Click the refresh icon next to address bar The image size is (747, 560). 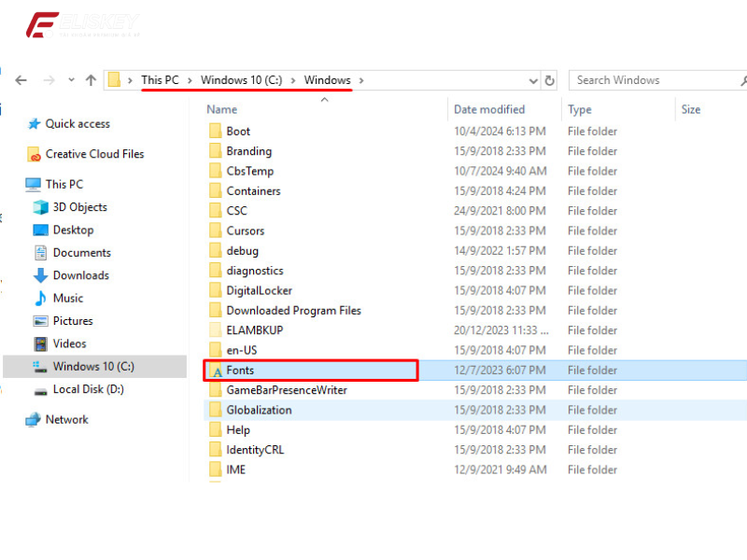[550, 80]
